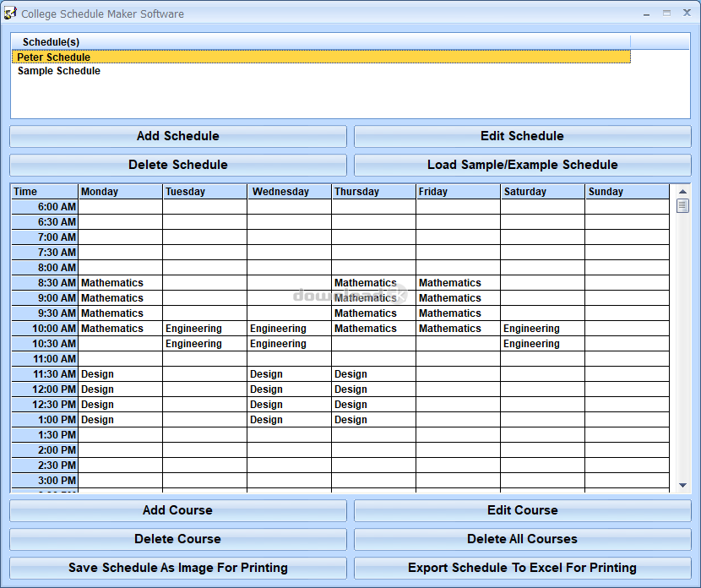Click Delete Schedule
This screenshot has width=701, height=588.
[178, 165]
